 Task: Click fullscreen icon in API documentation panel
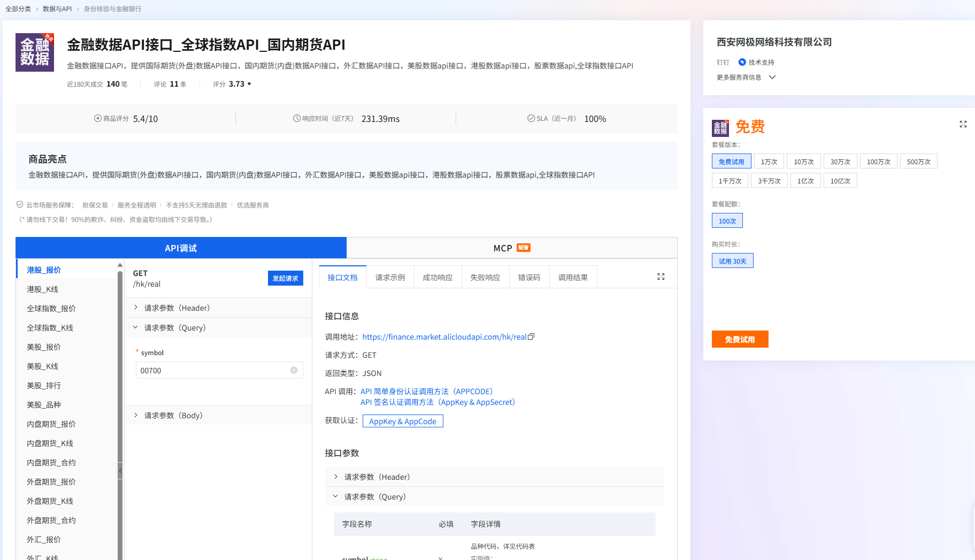pyautogui.click(x=661, y=277)
